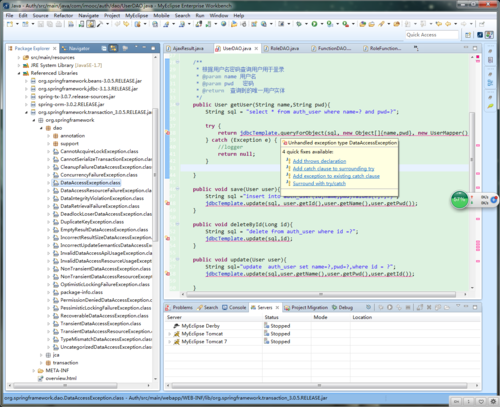Choose the Surround with try/catch quick fix
This screenshot has height=407, width=500.
click(319, 184)
